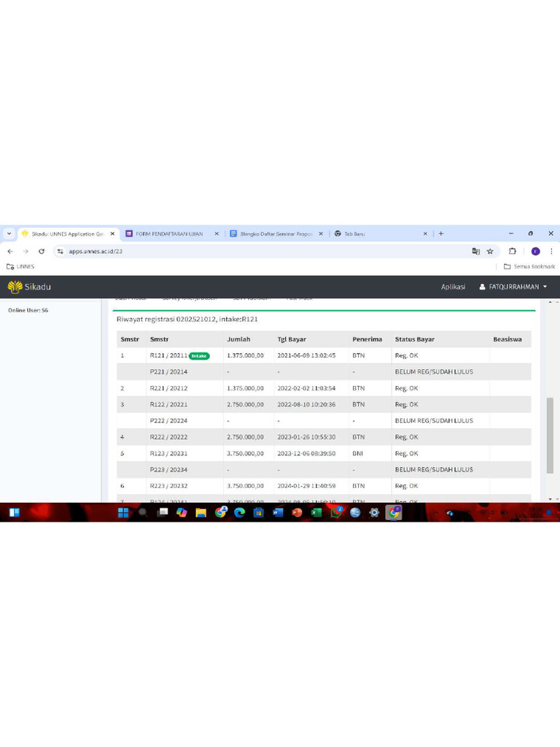This screenshot has height=747, width=560.
Task: Open the Semua Bookmark folder
Action: coord(529,266)
